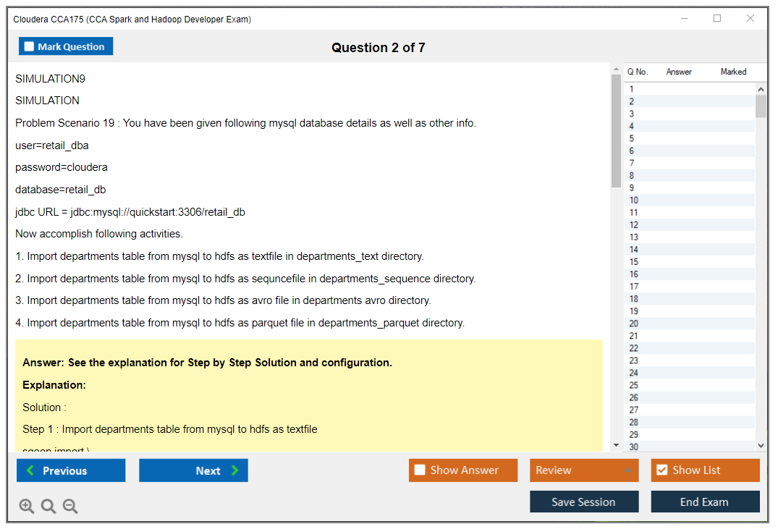Minimize the exam window
This screenshot has height=532, width=778.
click(x=684, y=19)
